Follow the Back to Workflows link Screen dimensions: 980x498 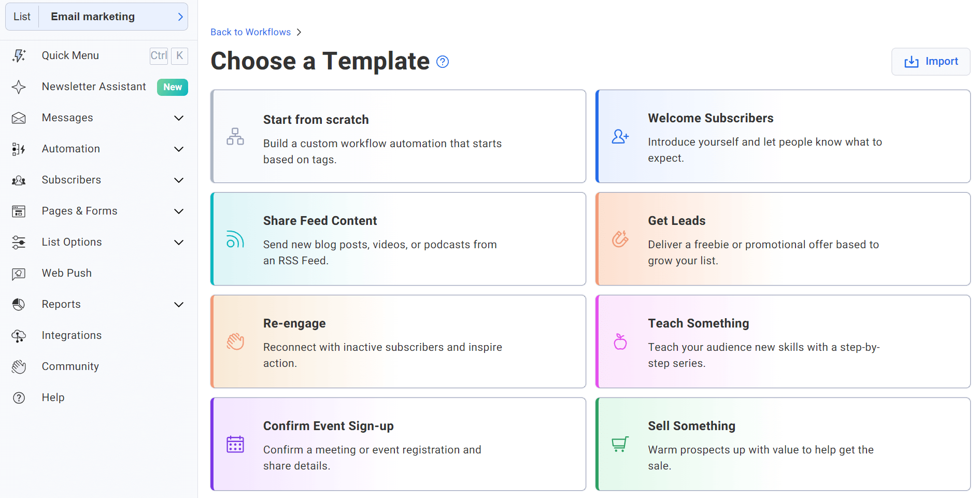coord(250,32)
